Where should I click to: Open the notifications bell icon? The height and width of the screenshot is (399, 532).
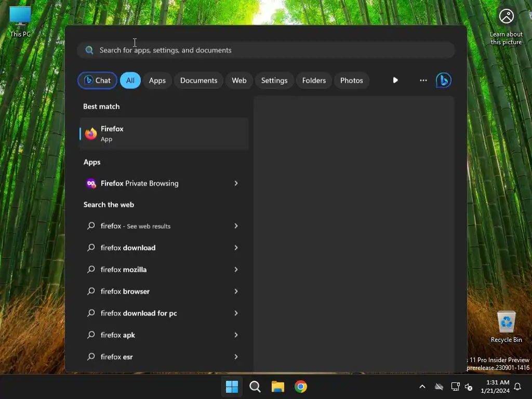pos(517,387)
